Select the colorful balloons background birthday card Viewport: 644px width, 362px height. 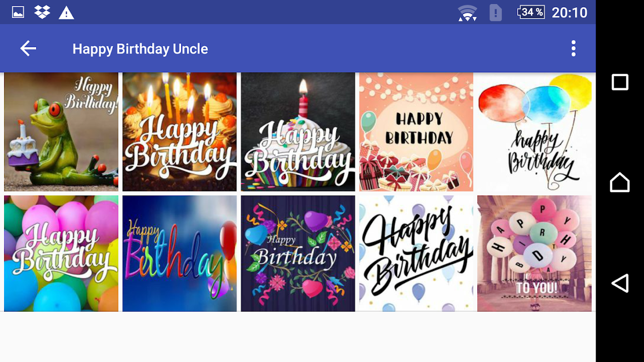(61, 253)
